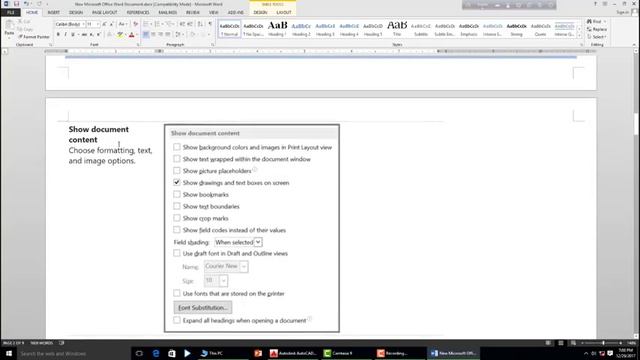Apply the Heading 1 style

point(277,29)
